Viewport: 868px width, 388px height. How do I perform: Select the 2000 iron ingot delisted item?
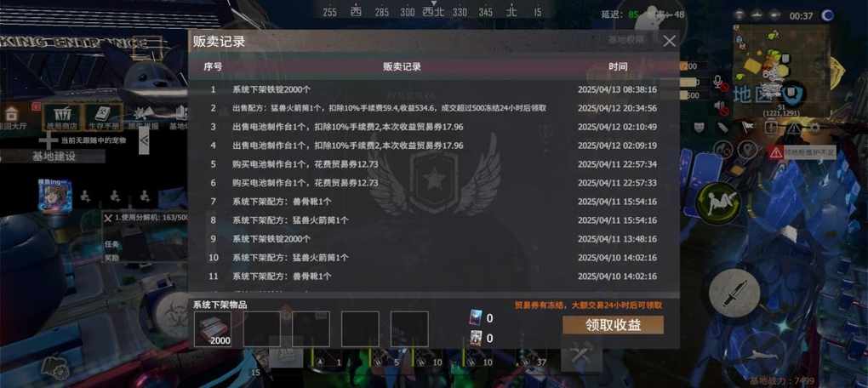[x=213, y=328]
